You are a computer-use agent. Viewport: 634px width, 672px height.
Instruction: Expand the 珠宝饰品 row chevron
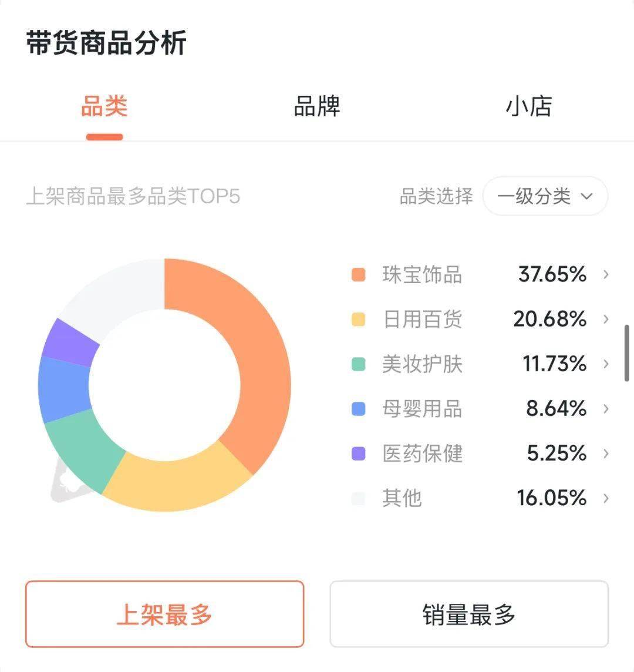(x=606, y=274)
